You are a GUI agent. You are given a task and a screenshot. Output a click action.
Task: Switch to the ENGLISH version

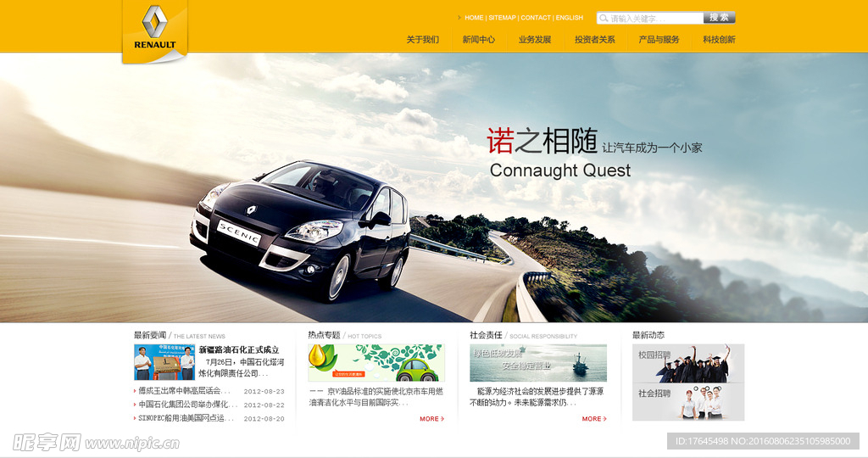[x=570, y=18]
